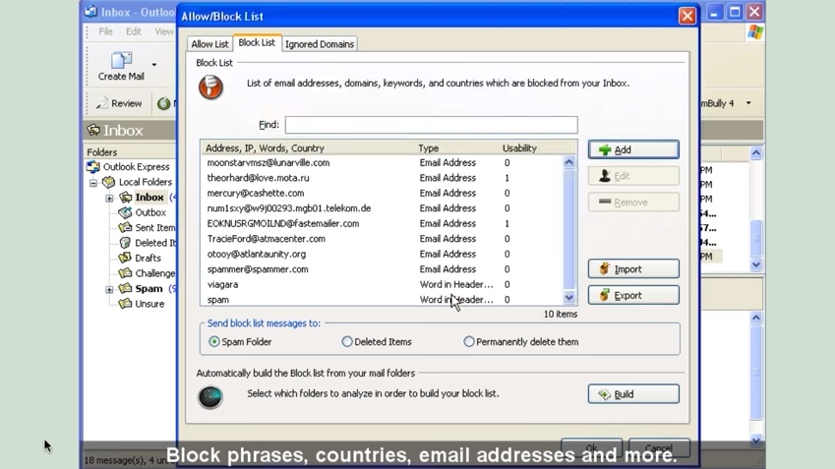
Task: Select spammer@spammer.com entry
Action: pos(382,269)
